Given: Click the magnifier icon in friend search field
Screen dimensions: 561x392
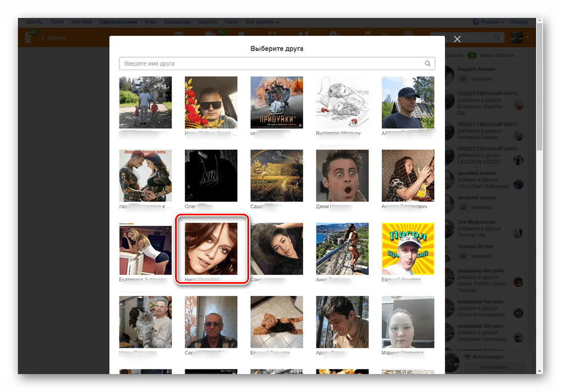Looking at the screenshot, I should (x=427, y=63).
